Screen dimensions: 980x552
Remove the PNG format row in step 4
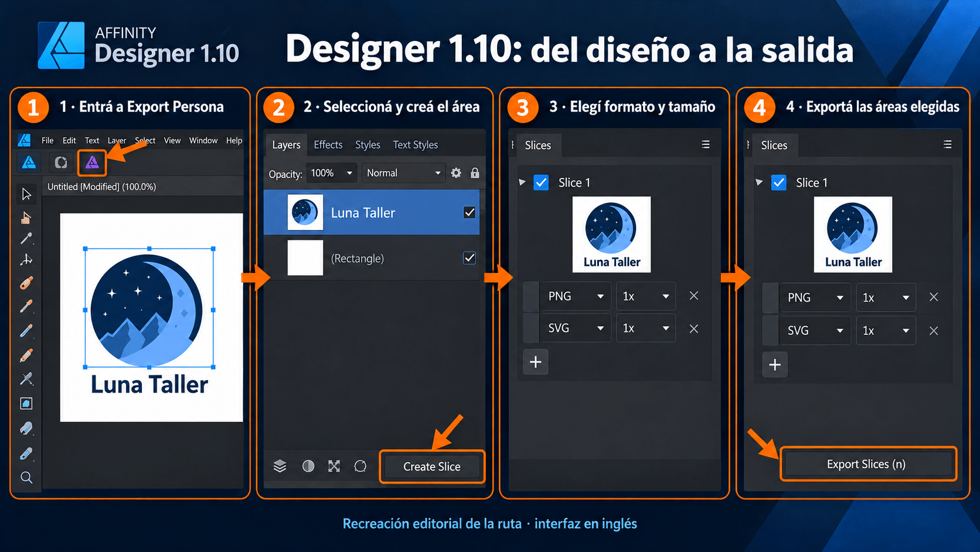point(934,297)
